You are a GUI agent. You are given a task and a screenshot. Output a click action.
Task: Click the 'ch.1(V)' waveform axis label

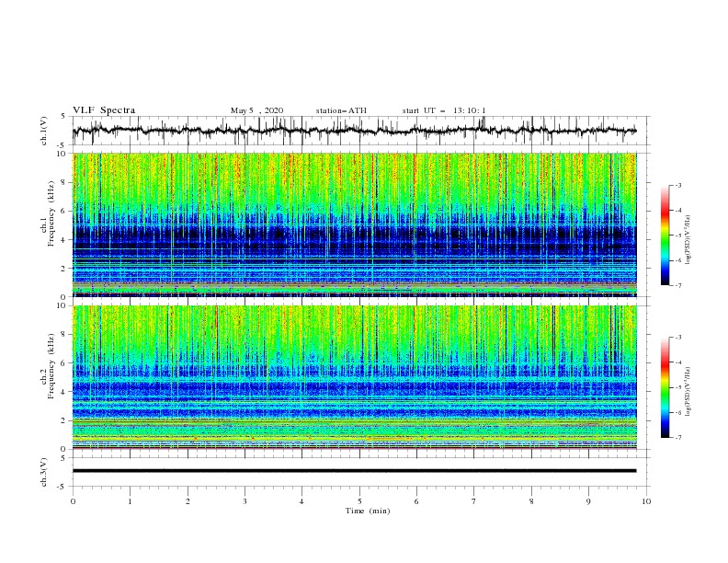(44, 131)
